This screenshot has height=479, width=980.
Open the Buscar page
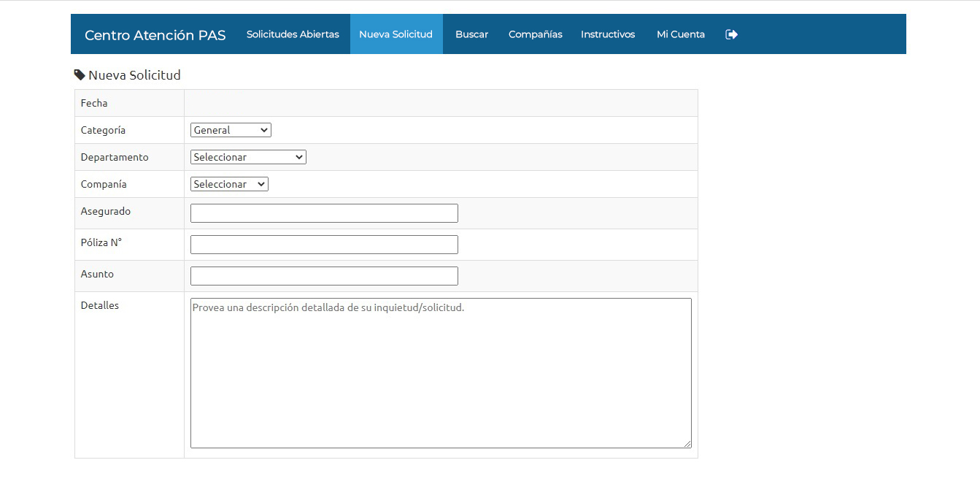click(x=471, y=34)
